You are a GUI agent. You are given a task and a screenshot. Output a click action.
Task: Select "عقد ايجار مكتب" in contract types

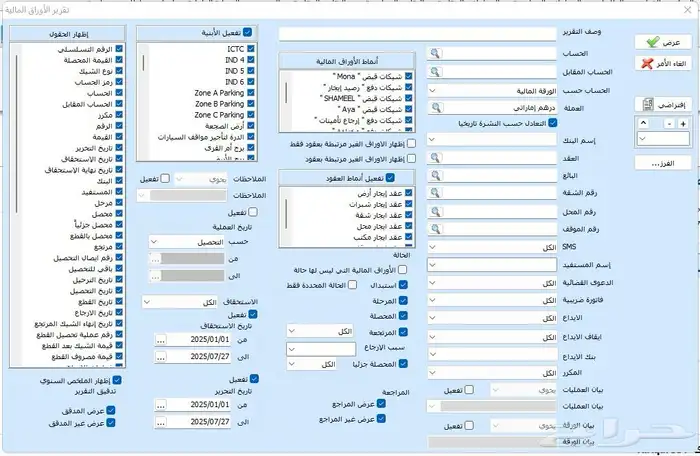point(378,238)
